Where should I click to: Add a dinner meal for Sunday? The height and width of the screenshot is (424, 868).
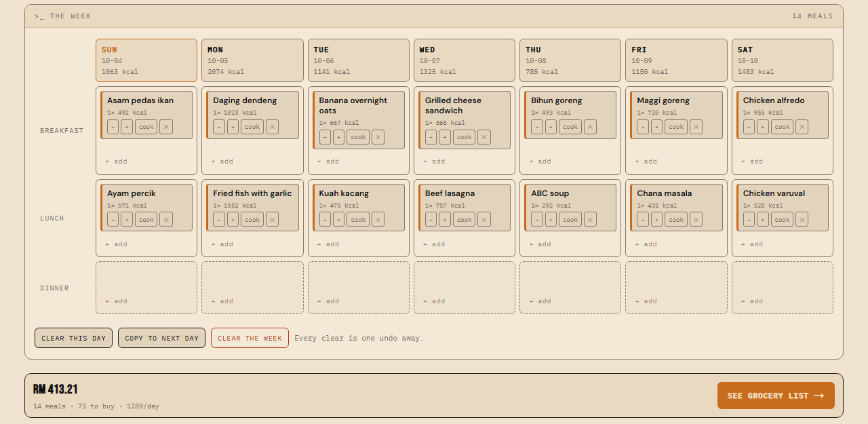click(x=116, y=301)
